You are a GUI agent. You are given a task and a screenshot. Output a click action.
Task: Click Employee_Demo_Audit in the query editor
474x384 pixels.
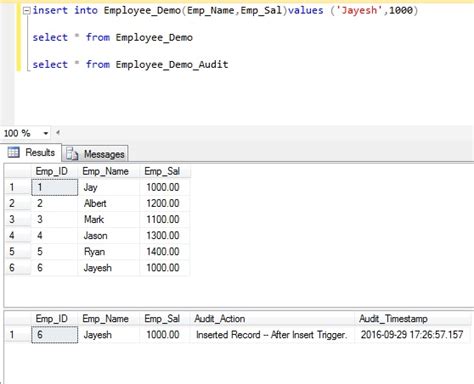tap(172, 64)
